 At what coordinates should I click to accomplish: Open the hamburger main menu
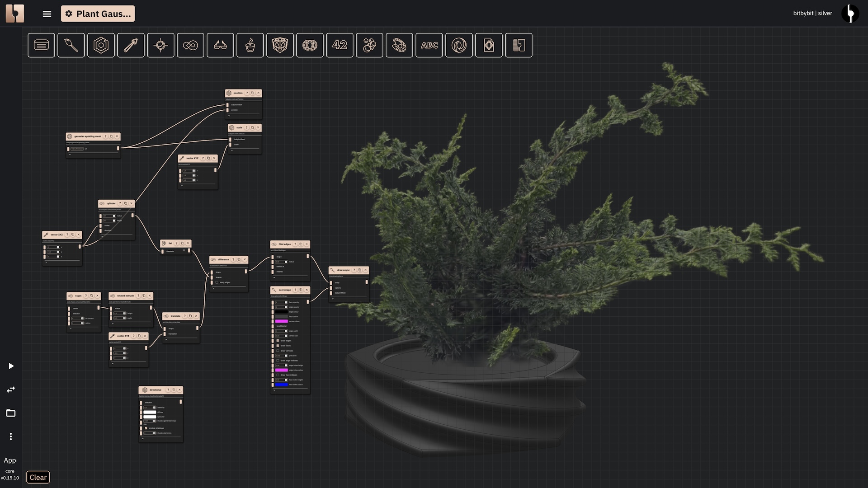[47, 14]
